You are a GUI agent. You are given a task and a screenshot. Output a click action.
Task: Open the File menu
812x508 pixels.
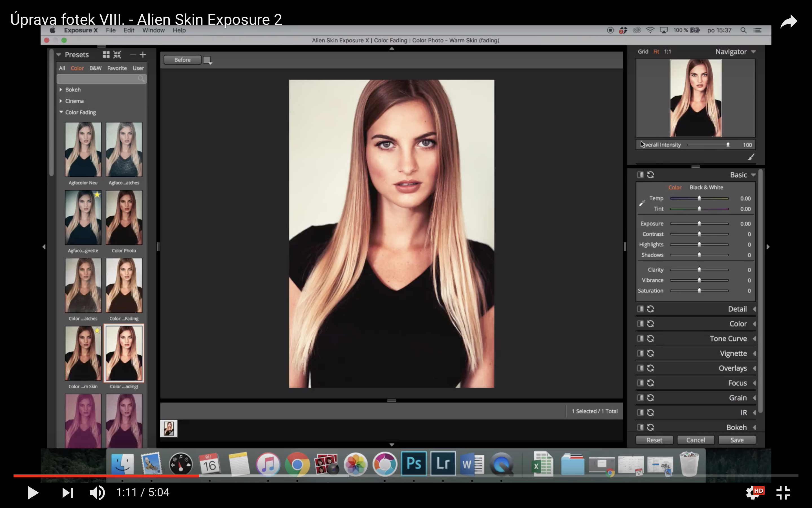(111, 30)
